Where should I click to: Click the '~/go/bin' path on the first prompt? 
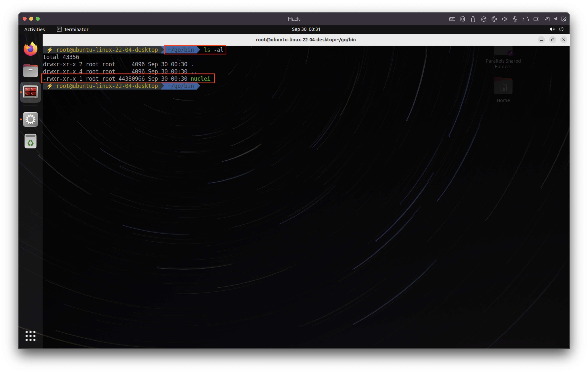click(x=181, y=50)
